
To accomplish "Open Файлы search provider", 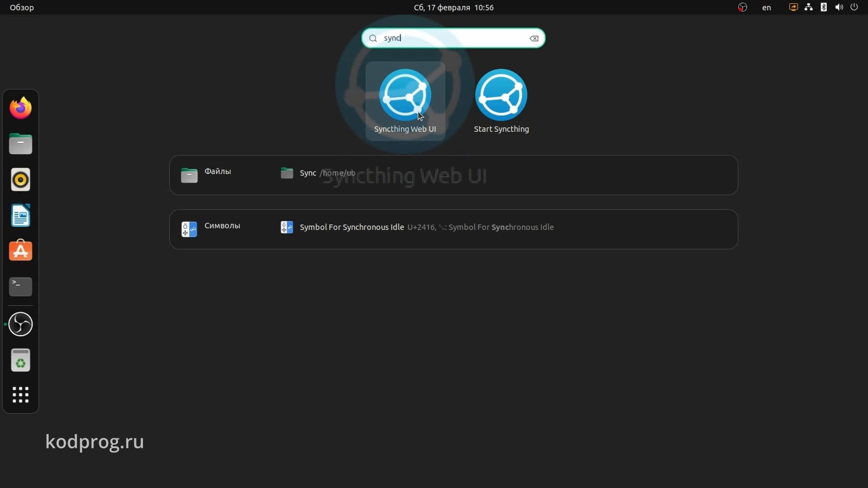I will [206, 175].
